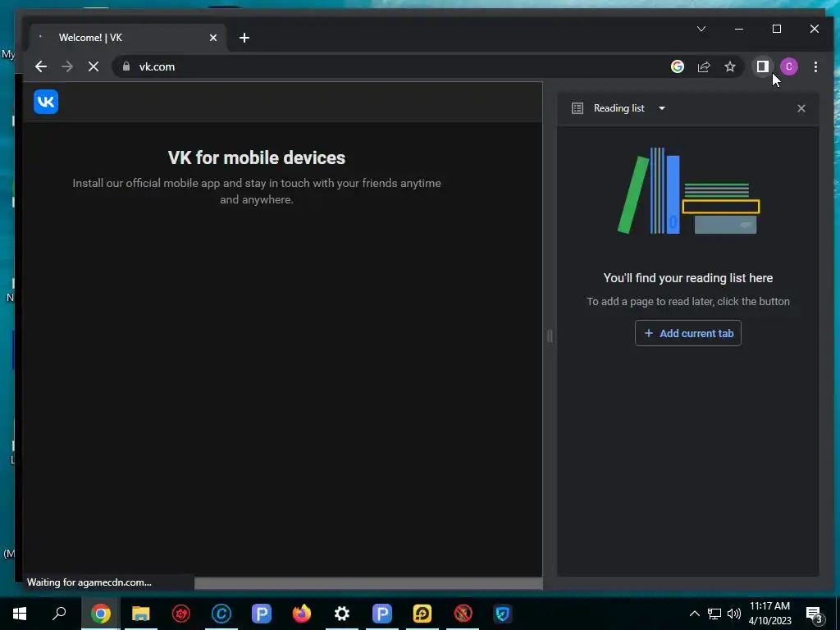
Task: Open the blue circular C app in taskbar
Action: [x=221, y=614]
